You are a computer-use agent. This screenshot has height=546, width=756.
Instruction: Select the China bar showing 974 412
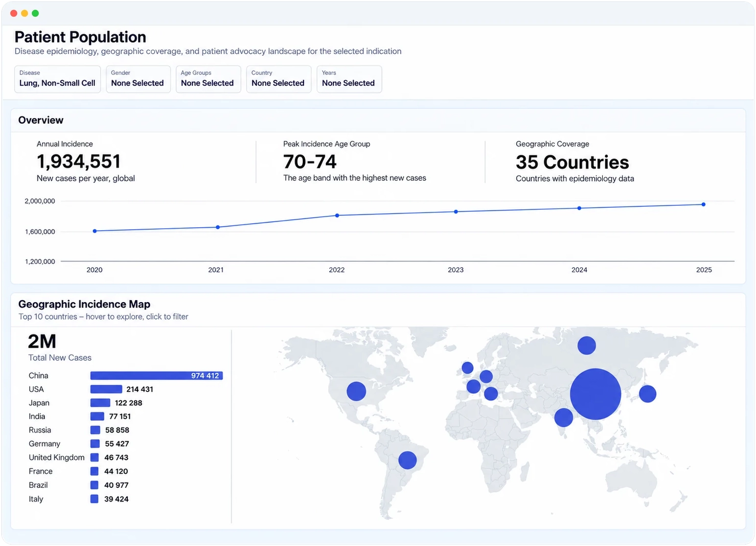click(x=157, y=376)
